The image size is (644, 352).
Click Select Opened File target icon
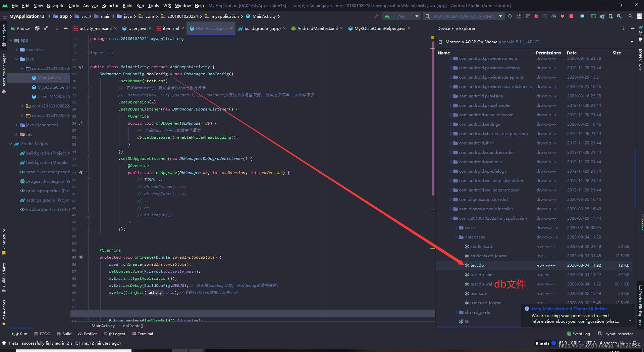tap(37, 29)
